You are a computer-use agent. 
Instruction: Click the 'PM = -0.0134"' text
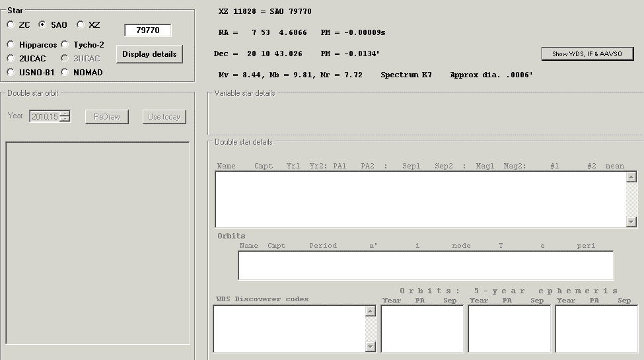point(350,54)
